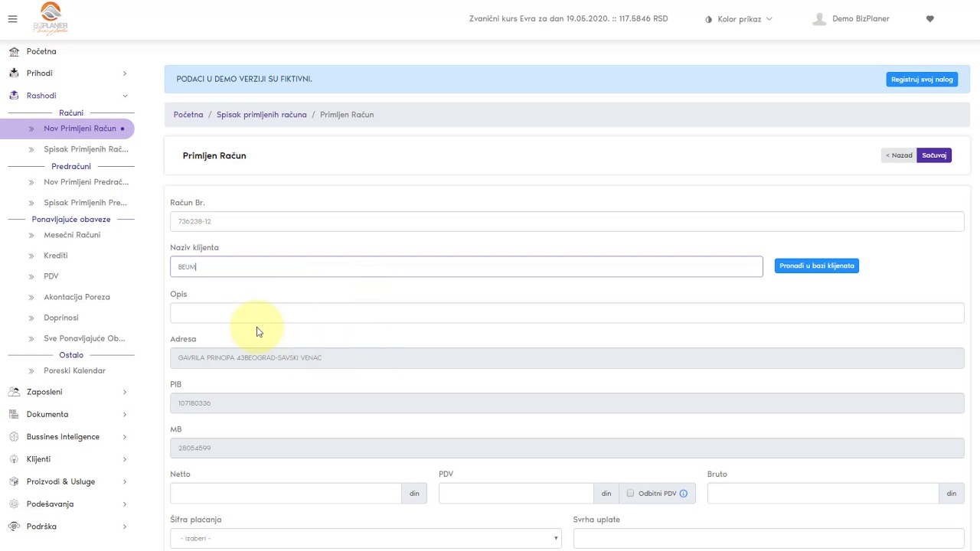Click the heart icon in header

(x=930, y=19)
